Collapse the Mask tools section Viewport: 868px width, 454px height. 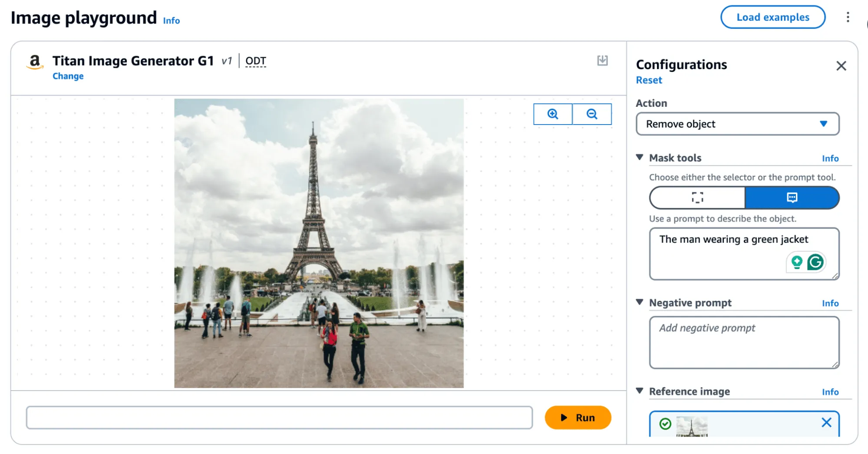click(x=640, y=158)
